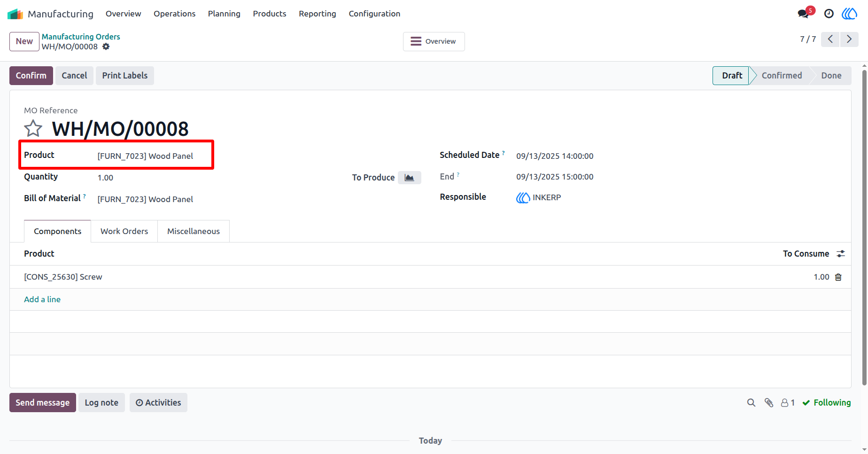The width and height of the screenshot is (868, 454).
Task: Open the Operations menu
Action: point(174,14)
